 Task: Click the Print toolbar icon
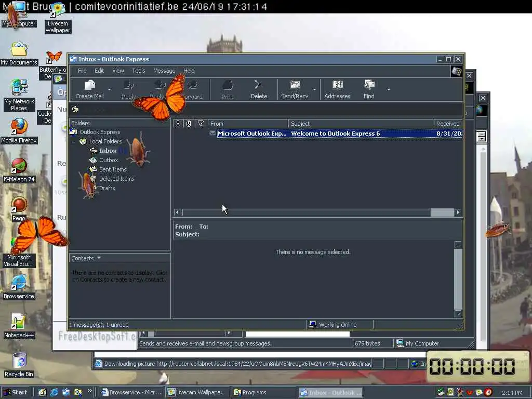tap(228, 89)
